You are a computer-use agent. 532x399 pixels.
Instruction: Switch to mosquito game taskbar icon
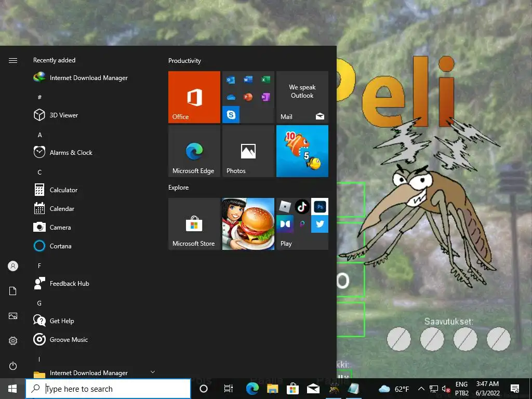click(x=334, y=389)
